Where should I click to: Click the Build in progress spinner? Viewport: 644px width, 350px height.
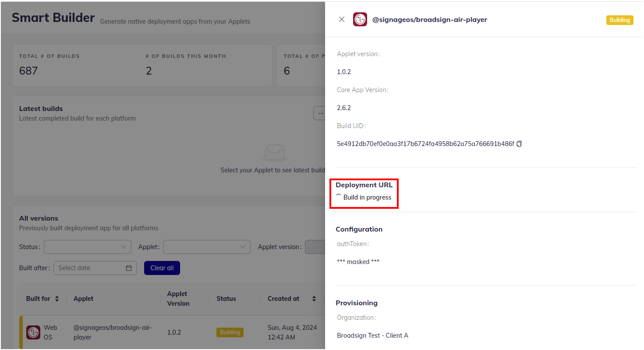pyautogui.click(x=339, y=197)
